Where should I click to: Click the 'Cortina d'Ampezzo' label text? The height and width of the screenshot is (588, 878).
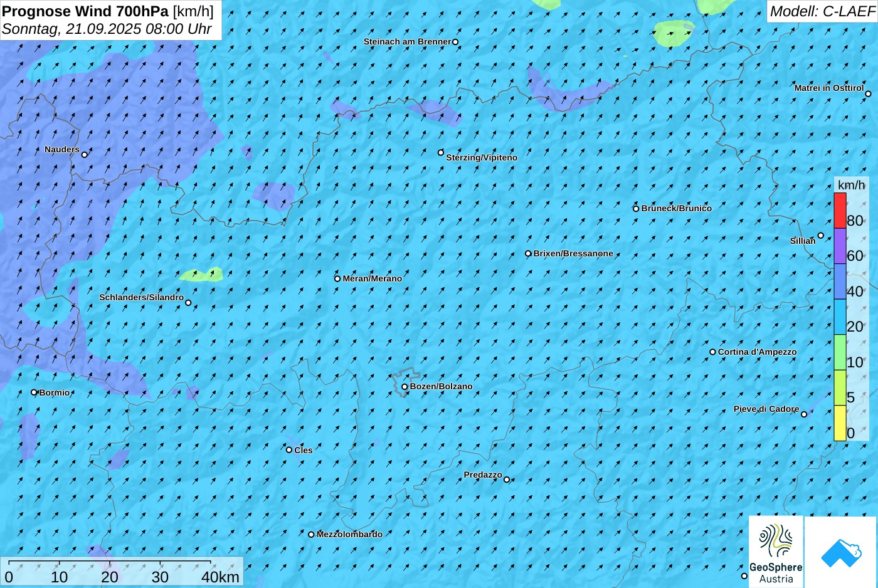click(758, 352)
